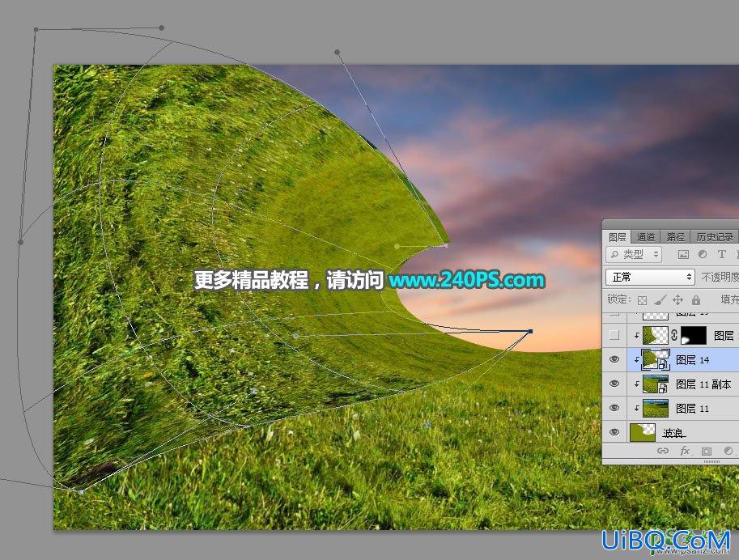Show the hidden masked layer above 图层 14
Image resolution: width=739 pixels, height=560 pixels.
click(x=614, y=335)
